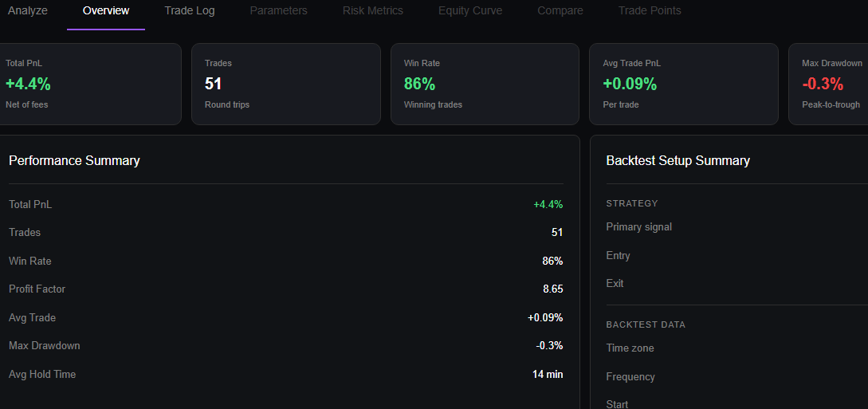
Task: Click the Trades round trips card
Action: point(286,85)
